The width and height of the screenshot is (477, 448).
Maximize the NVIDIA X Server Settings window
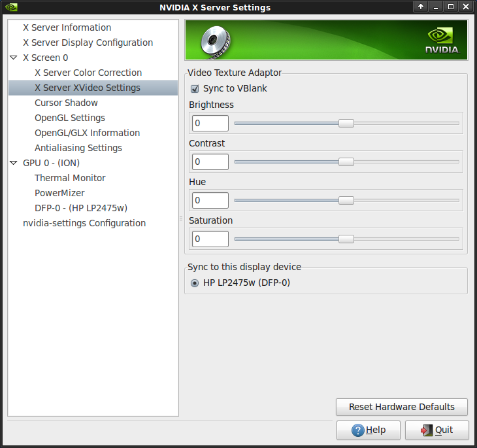pos(451,7)
